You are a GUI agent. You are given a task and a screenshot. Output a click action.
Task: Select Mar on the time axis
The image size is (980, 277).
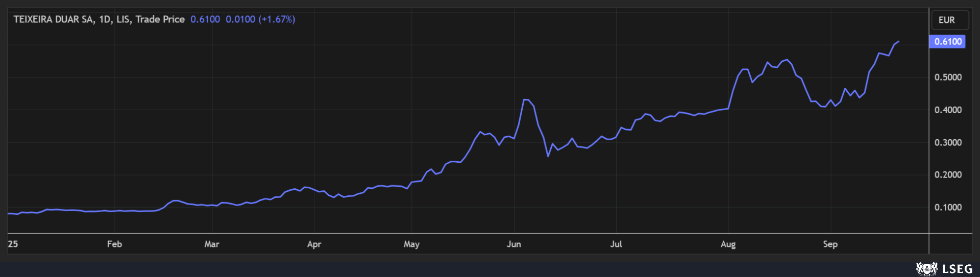tap(212, 244)
